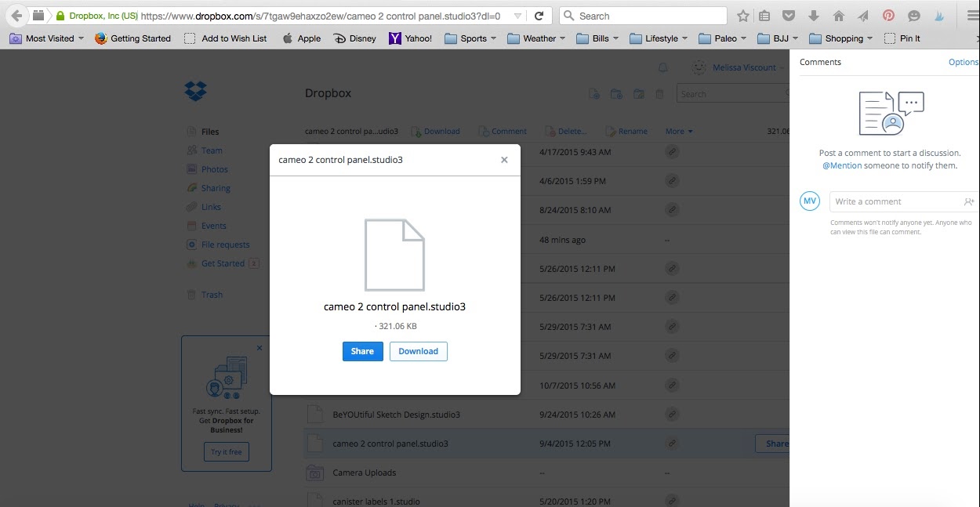Screen dimensions: 980x507
Task: Open the notifications bell icon
Action: [x=663, y=68]
